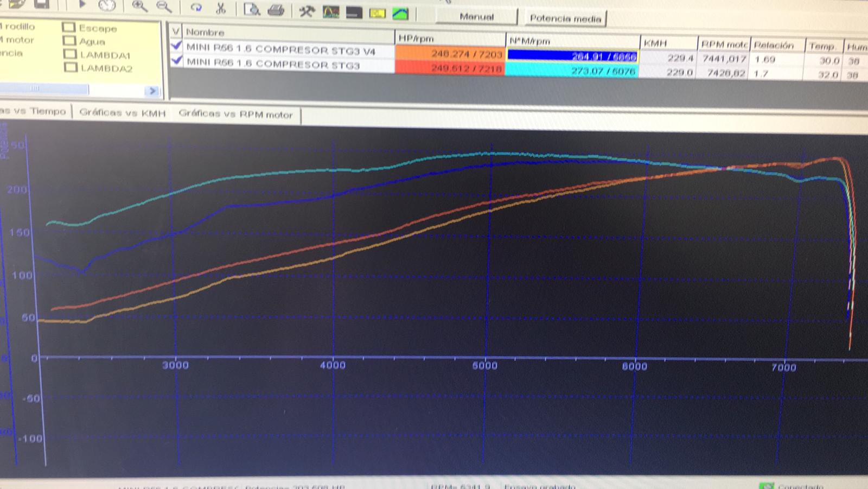Viewport: 868px width, 489px height.
Task: Click the orange HP color cell of STG3 V4
Action: [x=449, y=54]
